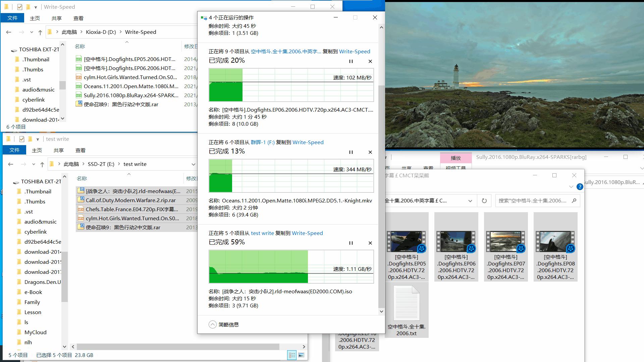
Task: Pause the 5-item copy from test write
Action: click(x=351, y=243)
